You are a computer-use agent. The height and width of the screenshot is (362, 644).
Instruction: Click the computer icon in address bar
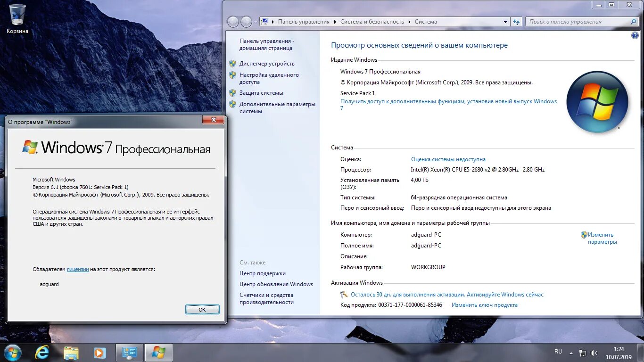coord(264,22)
